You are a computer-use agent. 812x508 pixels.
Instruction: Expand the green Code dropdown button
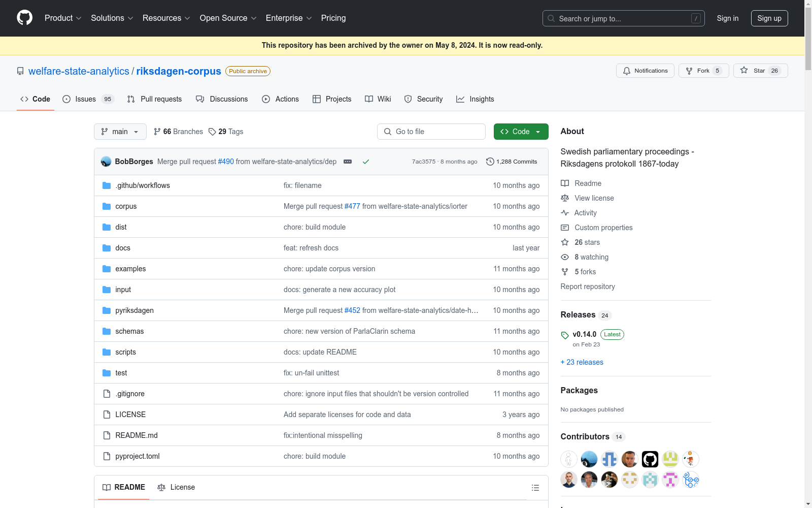tap(521, 132)
